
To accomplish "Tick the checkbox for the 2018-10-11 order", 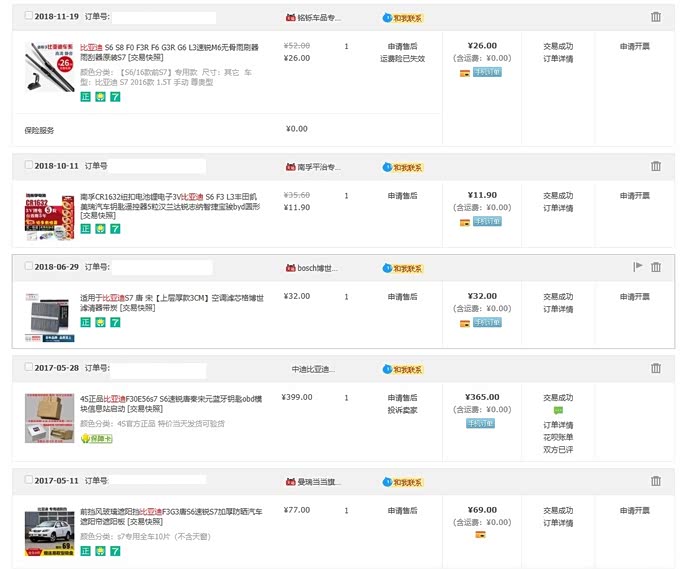I will point(28,167).
